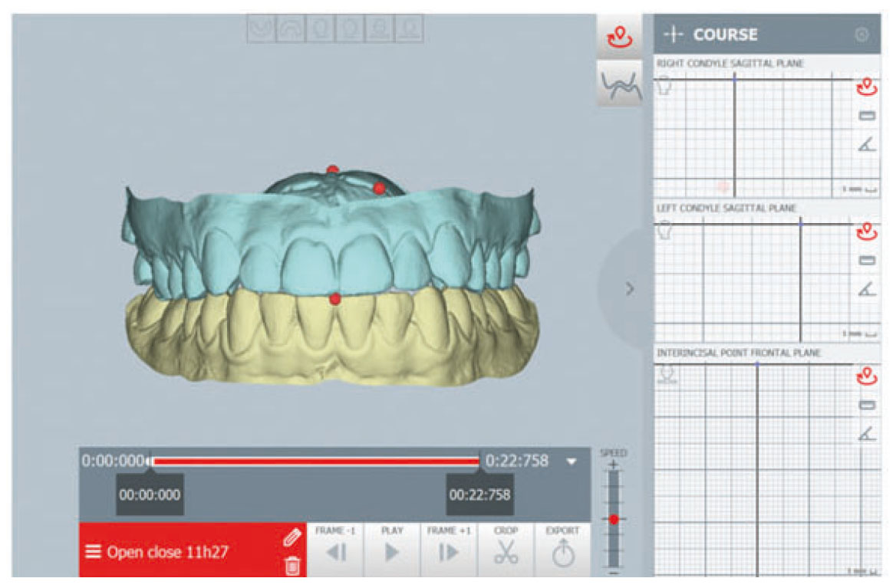Select the fourth head-view icon in top toolbar
This screenshot has height=588, width=896.
(x=350, y=28)
